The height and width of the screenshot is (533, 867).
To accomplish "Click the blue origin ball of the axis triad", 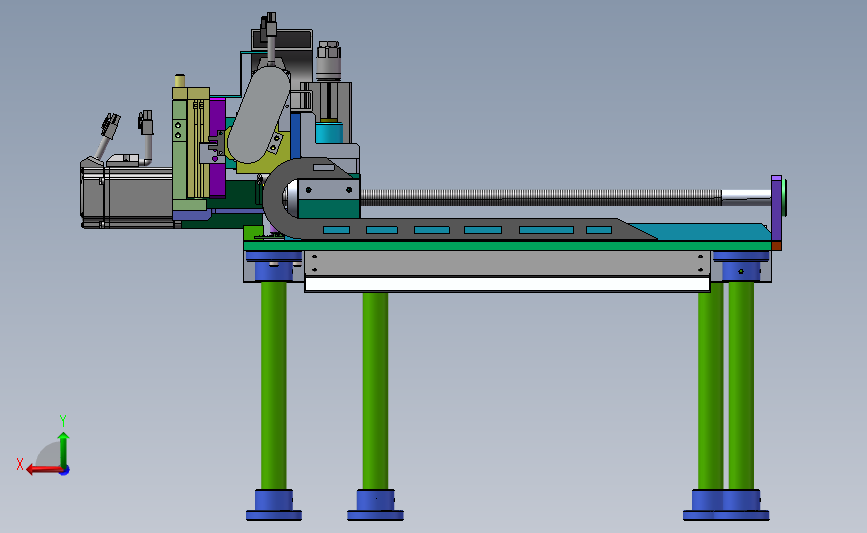I will point(65,471).
